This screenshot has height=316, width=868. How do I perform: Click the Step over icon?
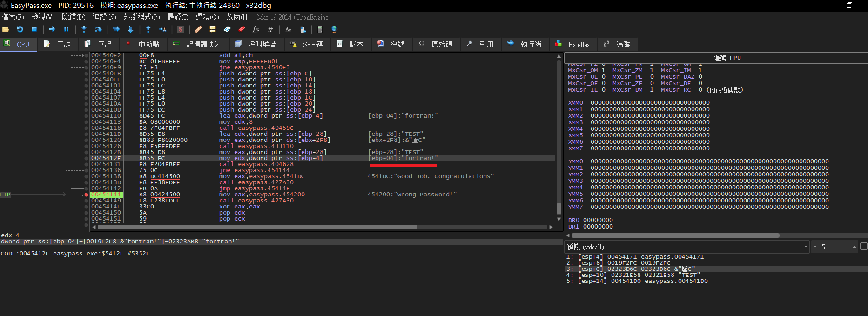coord(98,29)
